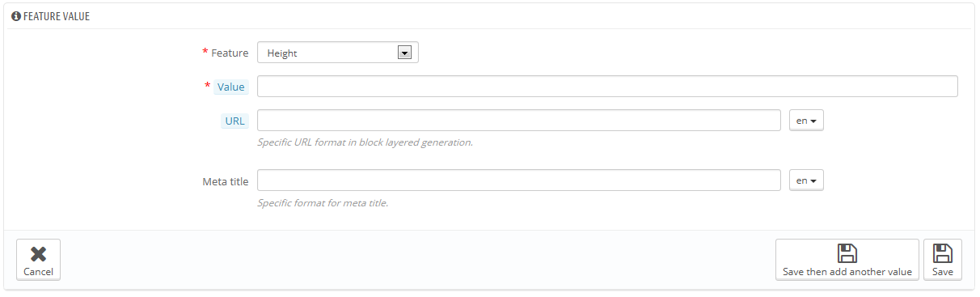Click the Feature field label
This screenshot has height=297, width=980.
click(x=230, y=53)
